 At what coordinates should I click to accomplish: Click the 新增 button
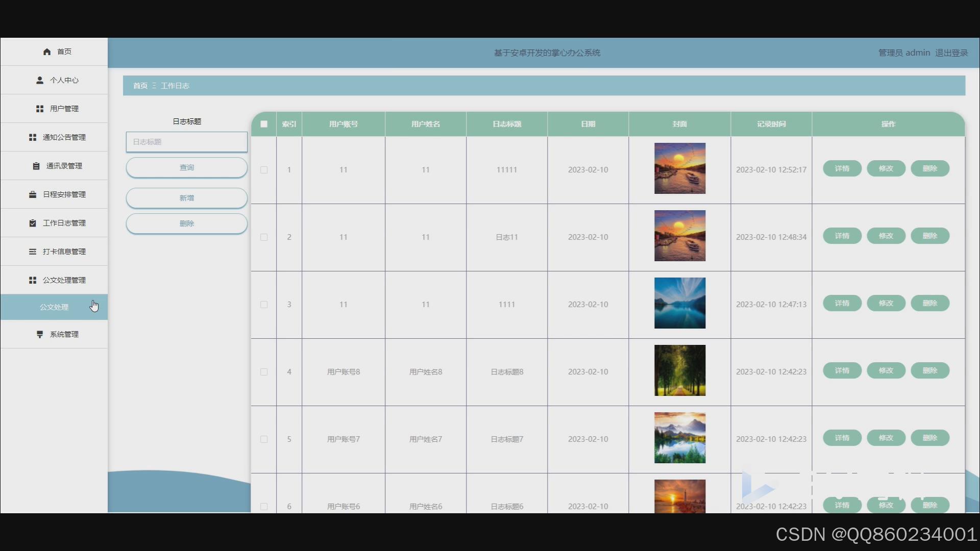pyautogui.click(x=187, y=198)
